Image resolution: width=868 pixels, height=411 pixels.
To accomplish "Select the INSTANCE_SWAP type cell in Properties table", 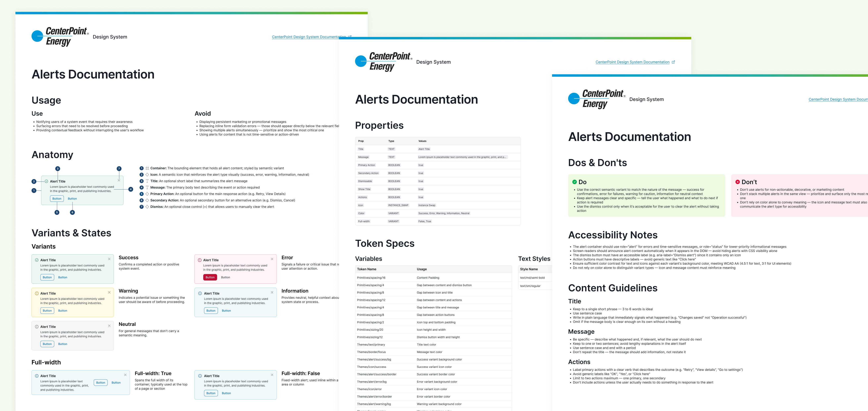I will click(x=398, y=205).
